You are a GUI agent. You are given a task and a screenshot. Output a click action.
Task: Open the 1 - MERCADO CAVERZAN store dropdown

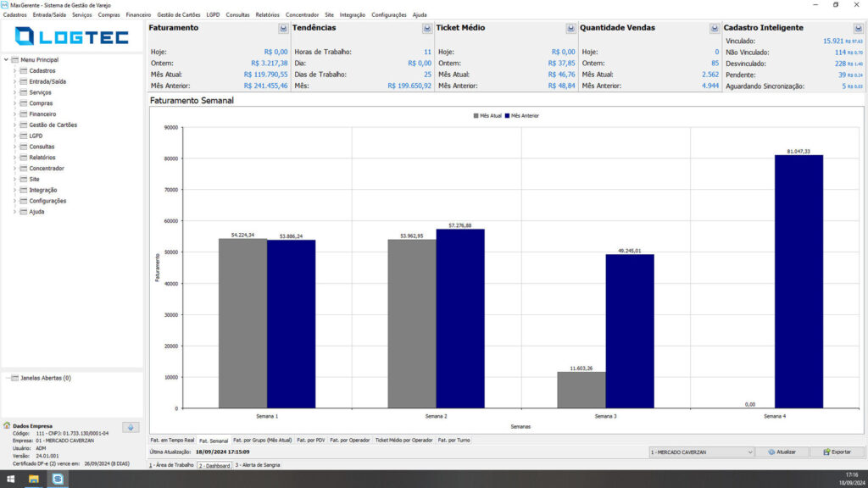[x=701, y=452]
